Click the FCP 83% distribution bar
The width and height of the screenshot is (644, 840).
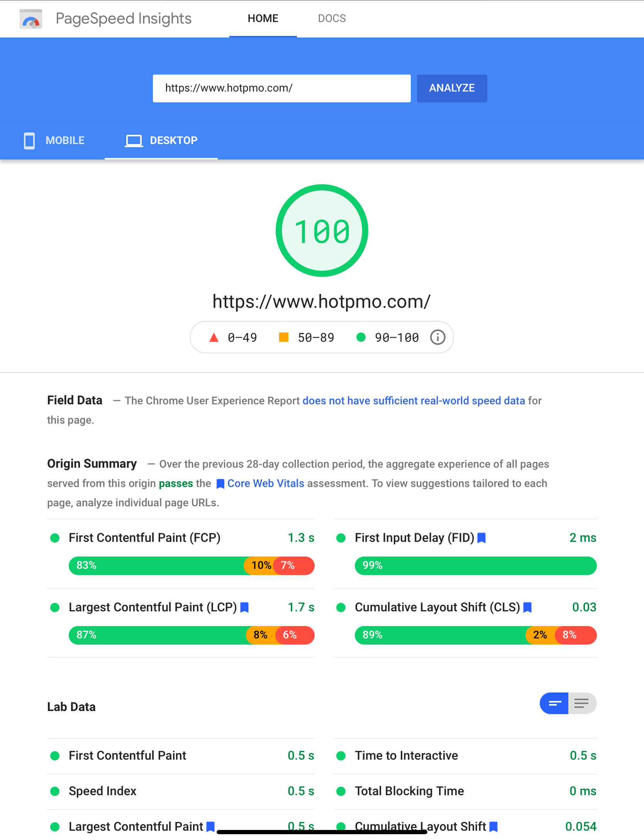pyautogui.click(x=156, y=565)
